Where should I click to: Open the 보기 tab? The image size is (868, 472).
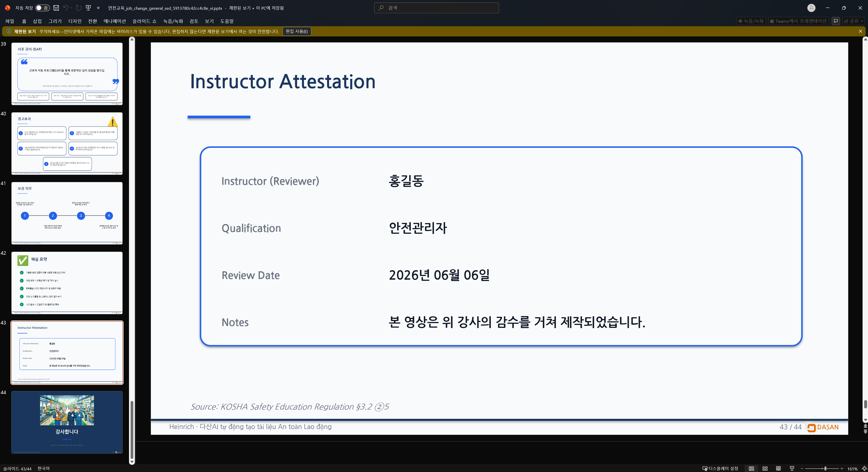pyautogui.click(x=209, y=21)
